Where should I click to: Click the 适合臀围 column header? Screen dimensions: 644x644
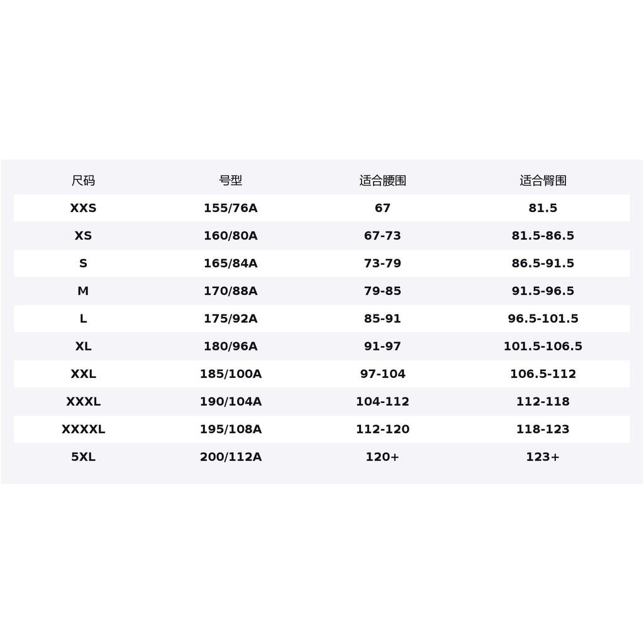[x=543, y=180]
